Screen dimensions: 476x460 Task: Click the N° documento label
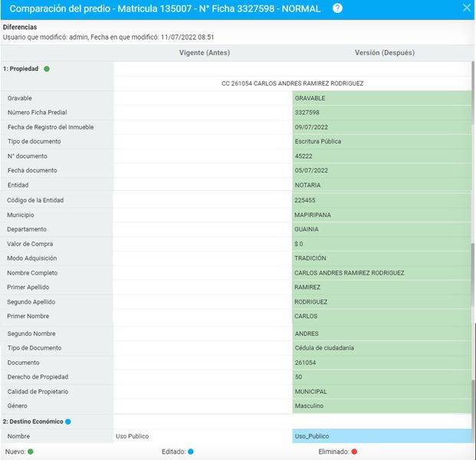tap(28, 156)
